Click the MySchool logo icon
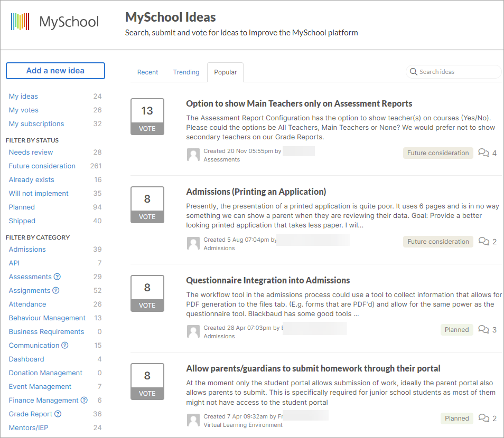Screen dimensions: 504x438 click(20, 22)
